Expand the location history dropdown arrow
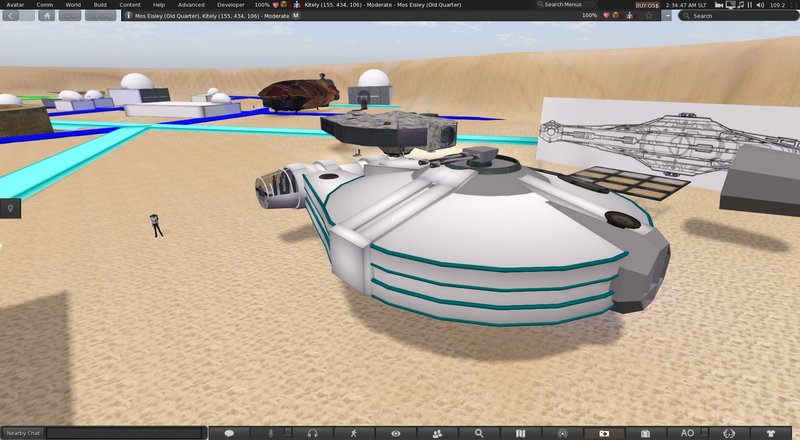The image size is (800, 440). [667, 16]
